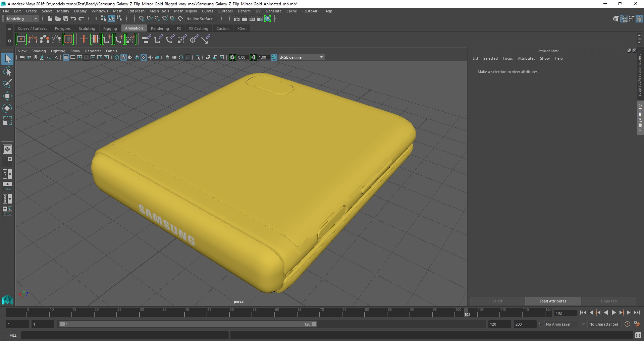Viewport: 644px width, 341px height.
Task: Click the Load Attributes button
Action: (553, 301)
